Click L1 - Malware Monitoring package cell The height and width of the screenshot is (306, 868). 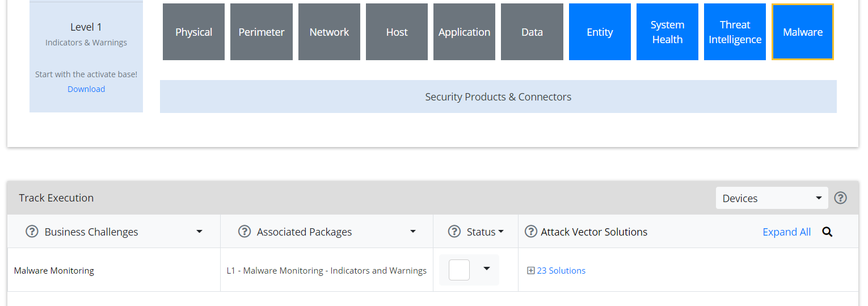click(x=326, y=271)
